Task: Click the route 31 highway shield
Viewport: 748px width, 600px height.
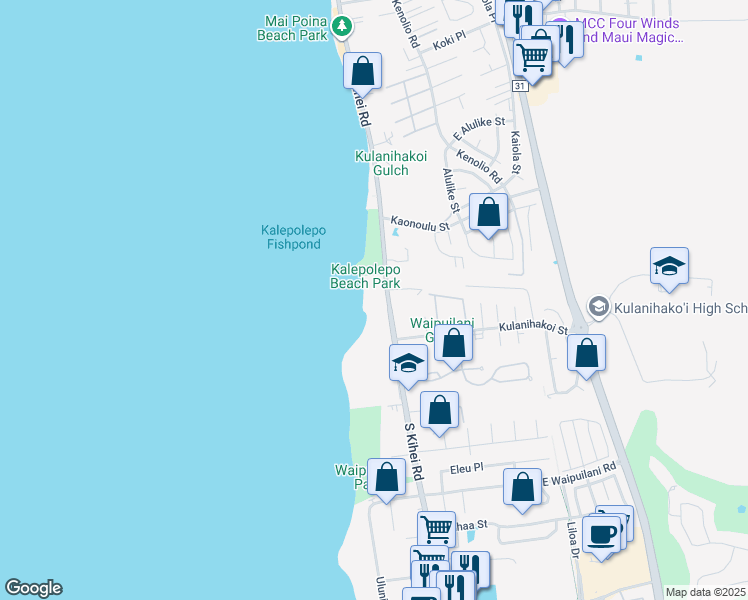Action: coord(519,86)
